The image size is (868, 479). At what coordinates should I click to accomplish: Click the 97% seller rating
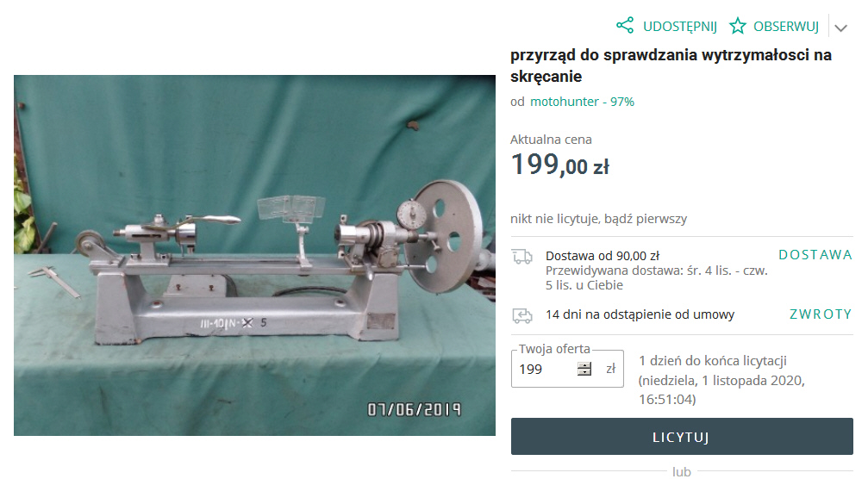pos(622,102)
